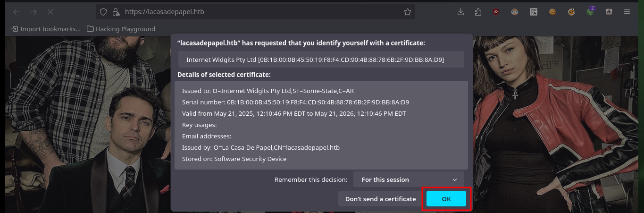Screen dimensions: 644x213
Task: Click the 'Email addresses:' line
Action: [x=206, y=136]
